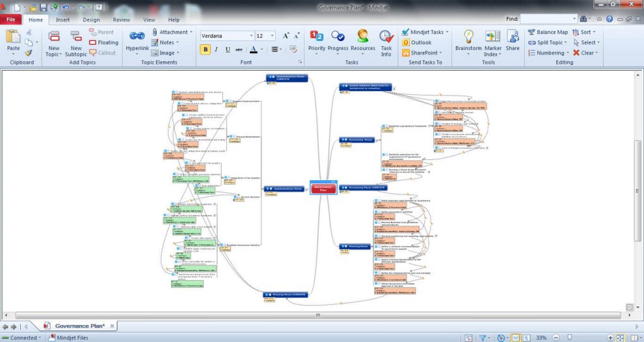The height and width of the screenshot is (342, 644).
Task: Click the red Clear X icon
Action: point(576,52)
